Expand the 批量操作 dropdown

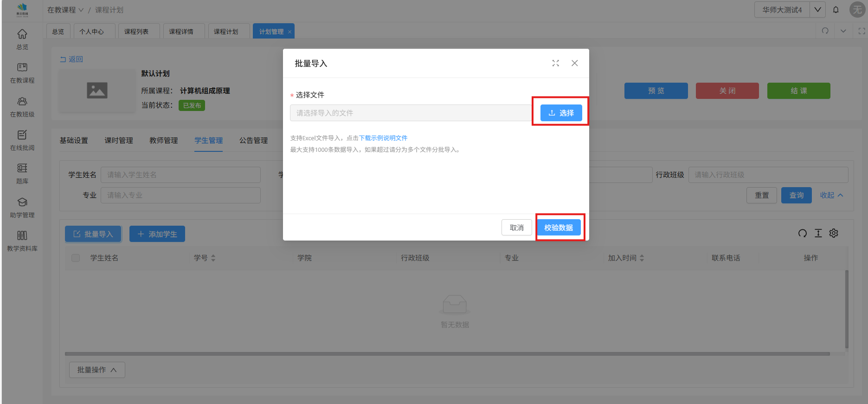(x=97, y=370)
